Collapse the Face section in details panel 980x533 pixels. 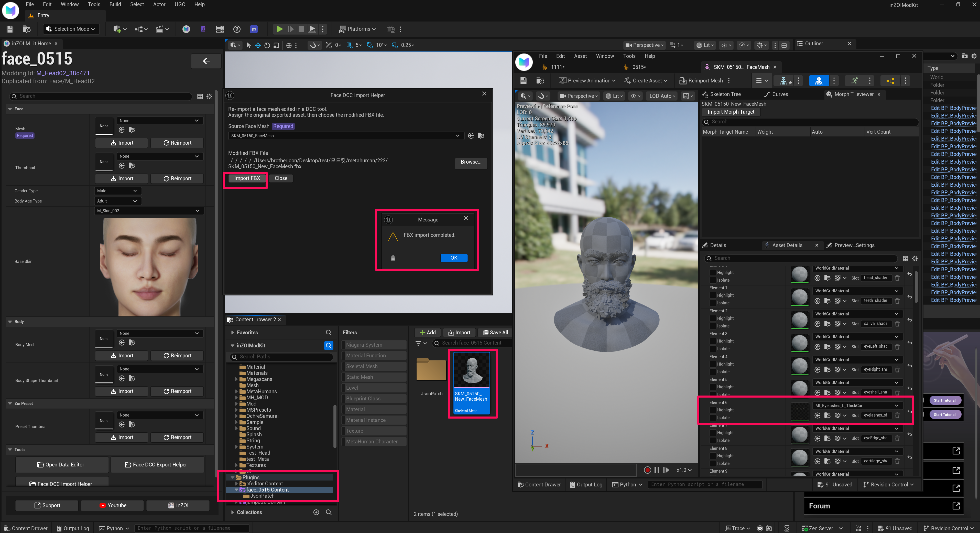point(10,109)
